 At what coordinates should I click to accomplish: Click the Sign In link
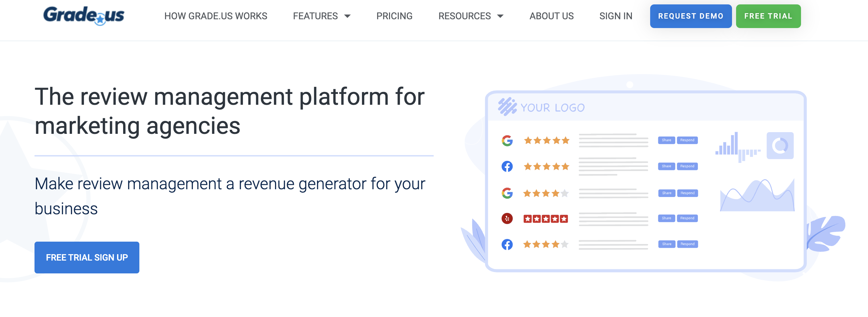click(616, 16)
